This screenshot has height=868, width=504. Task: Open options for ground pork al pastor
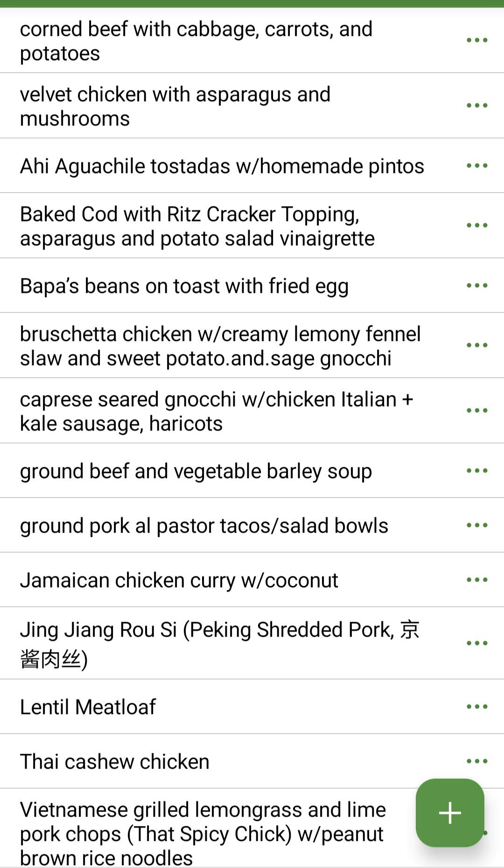click(477, 525)
